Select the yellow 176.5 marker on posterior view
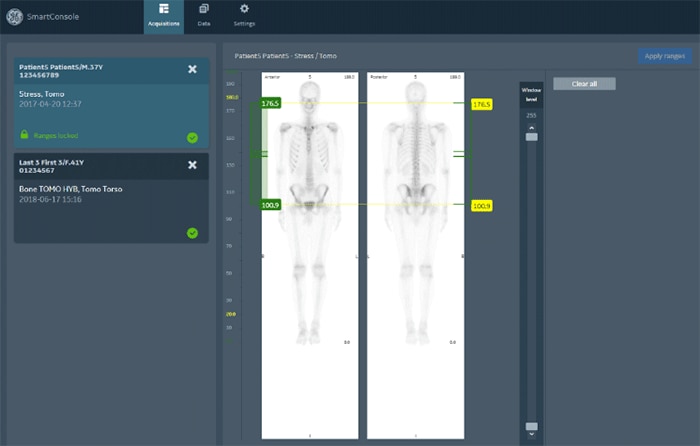Screen dimensions: 700x446 point(481,103)
